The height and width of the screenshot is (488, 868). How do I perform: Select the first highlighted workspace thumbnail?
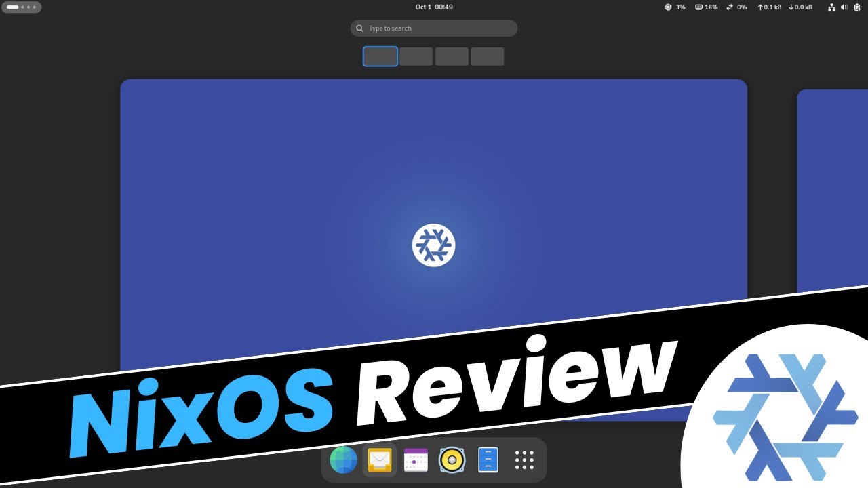[x=380, y=56]
